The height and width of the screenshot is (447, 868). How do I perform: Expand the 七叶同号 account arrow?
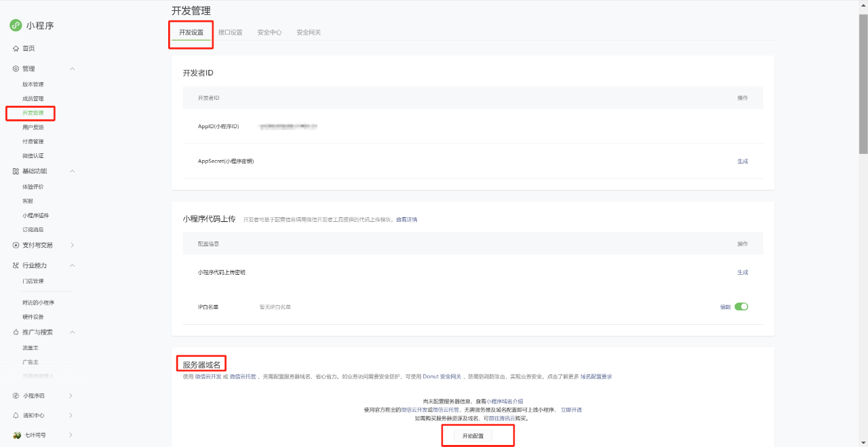71,435
